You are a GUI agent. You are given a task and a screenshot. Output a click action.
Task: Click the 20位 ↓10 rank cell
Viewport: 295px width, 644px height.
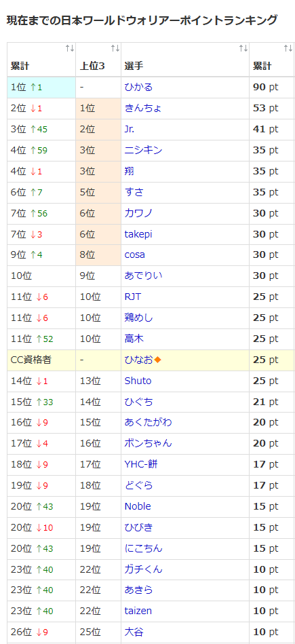tap(41, 527)
